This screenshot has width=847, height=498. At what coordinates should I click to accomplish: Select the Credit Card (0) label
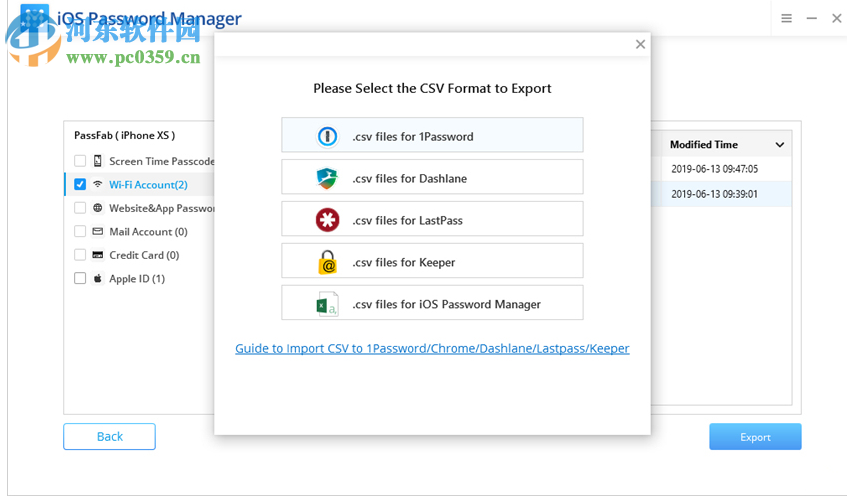[x=144, y=255]
